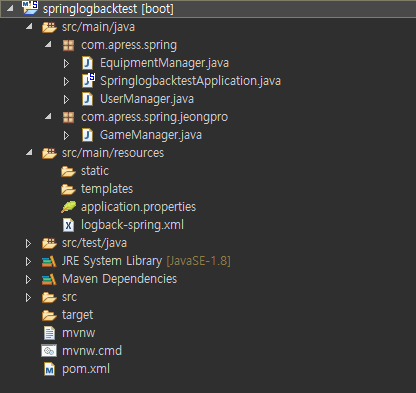The image size is (416, 393).
Task: Click the UserManager.java file icon
Action: tap(87, 99)
